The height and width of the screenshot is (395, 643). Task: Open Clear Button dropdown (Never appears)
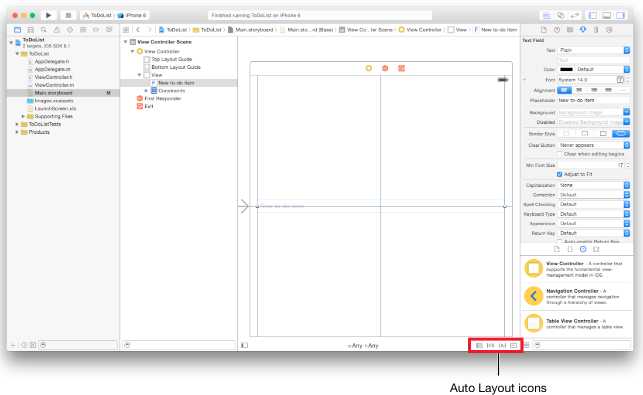594,145
